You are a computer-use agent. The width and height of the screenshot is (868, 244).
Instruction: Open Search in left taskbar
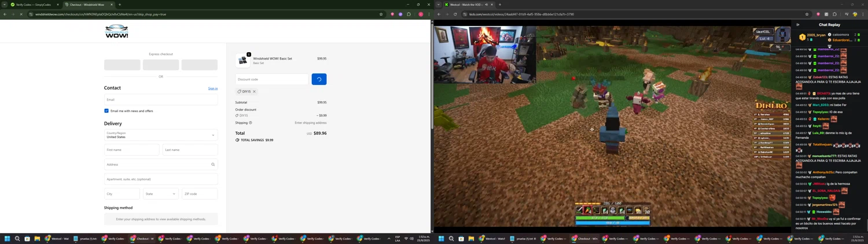pyautogui.click(x=17, y=239)
